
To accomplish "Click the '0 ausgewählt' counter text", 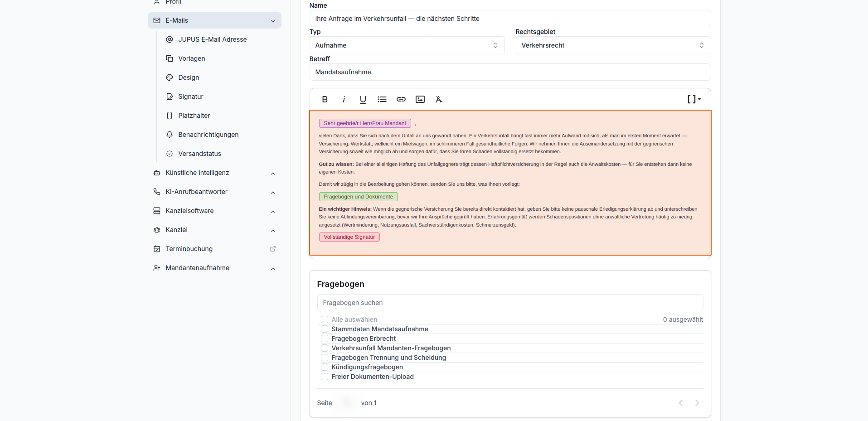I will tap(683, 319).
